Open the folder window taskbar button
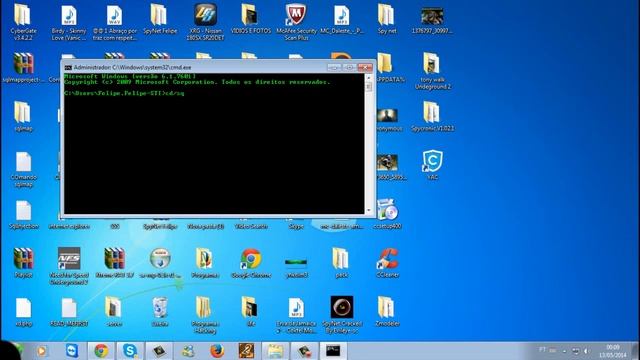The height and width of the screenshot is (360, 640). [x=275, y=351]
